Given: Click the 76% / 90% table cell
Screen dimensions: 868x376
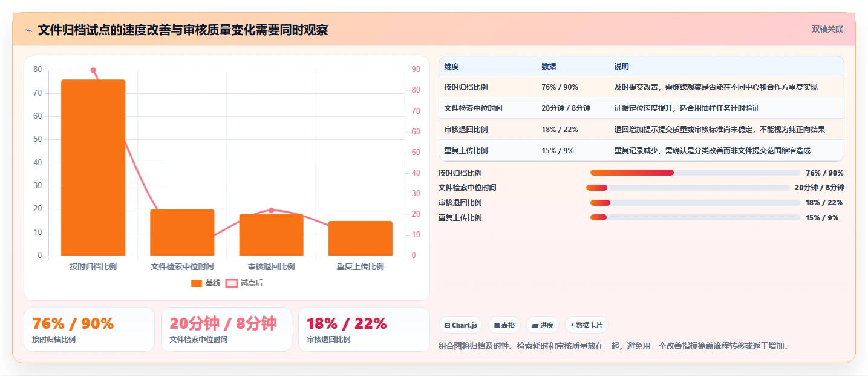Looking at the screenshot, I should click(x=560, y=87).
